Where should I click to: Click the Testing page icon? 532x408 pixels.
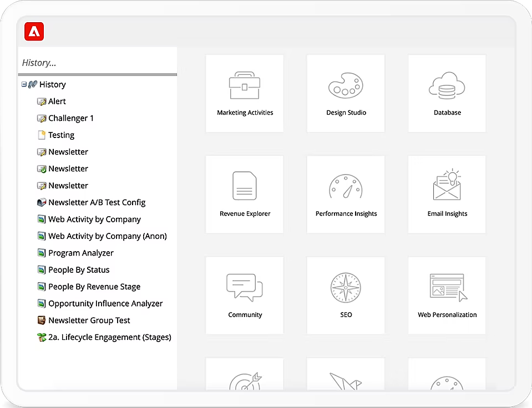coord(42,135)
